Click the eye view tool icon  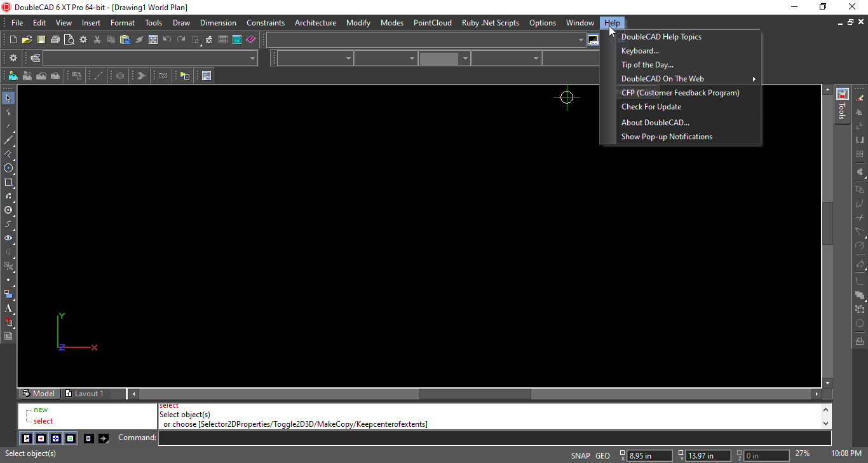point(8,238)
